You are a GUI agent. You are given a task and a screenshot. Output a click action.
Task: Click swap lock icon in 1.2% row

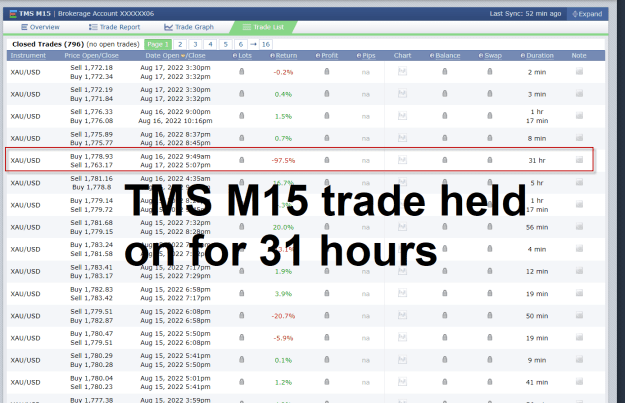pyautogui.click(x=490, y=382)
